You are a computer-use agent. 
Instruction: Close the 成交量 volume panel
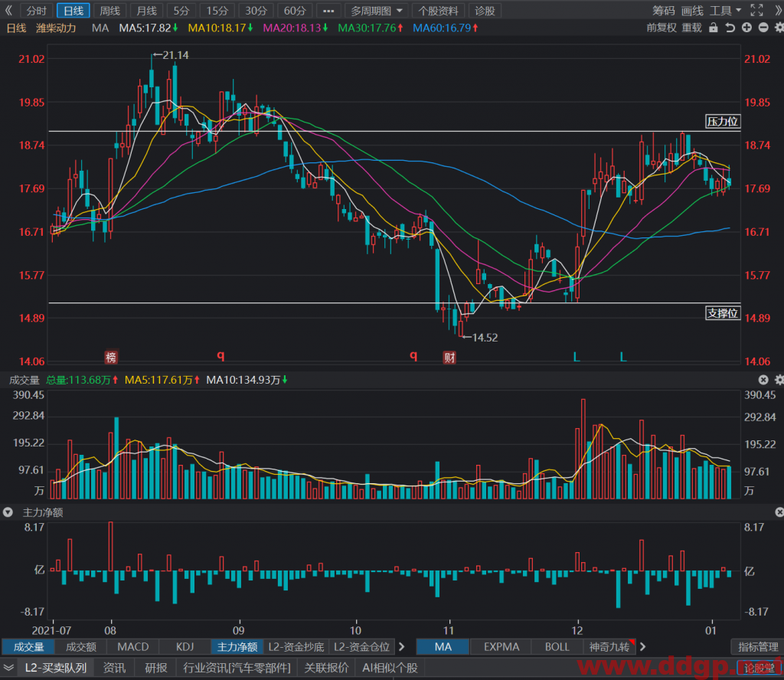763,380
